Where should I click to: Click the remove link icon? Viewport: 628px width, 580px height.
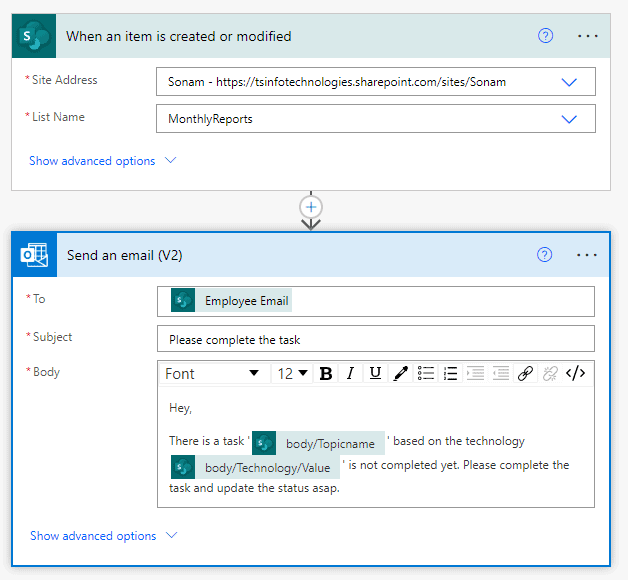pos(550,374)
